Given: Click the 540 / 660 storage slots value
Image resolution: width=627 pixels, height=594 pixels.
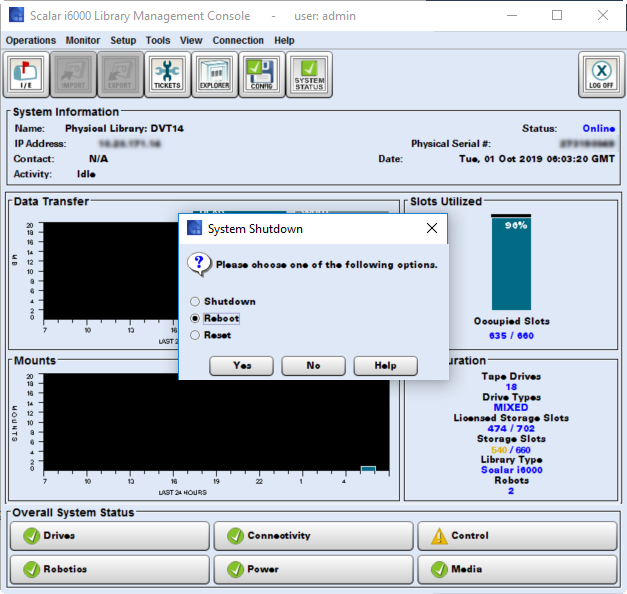Looking at the screenshot, I should pos(511,450).
